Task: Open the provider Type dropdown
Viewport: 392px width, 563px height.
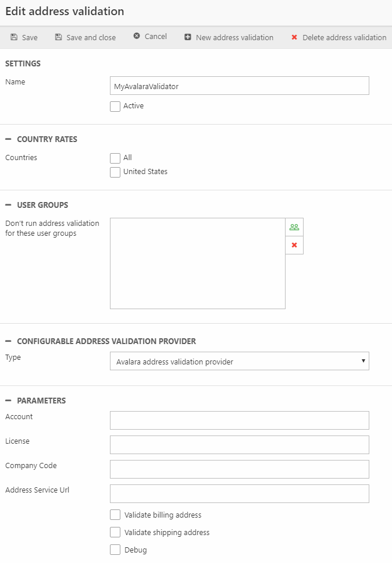Action: 239,362
